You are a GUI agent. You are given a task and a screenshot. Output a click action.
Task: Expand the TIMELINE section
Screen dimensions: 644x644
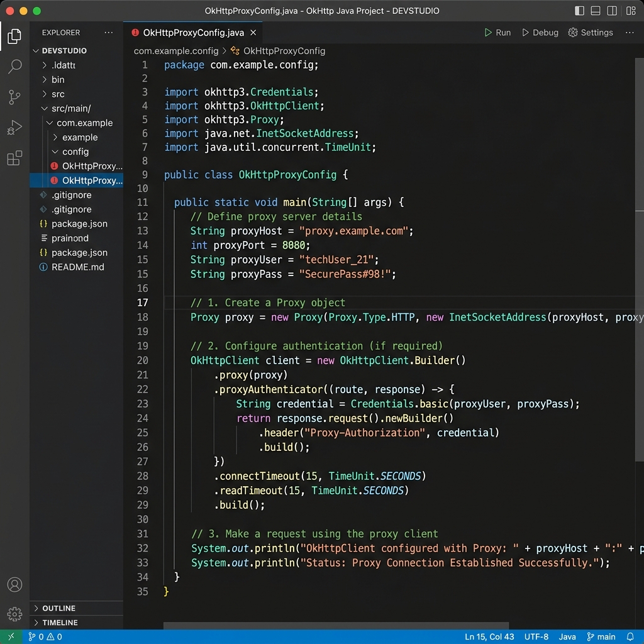[x=76, y=622]
